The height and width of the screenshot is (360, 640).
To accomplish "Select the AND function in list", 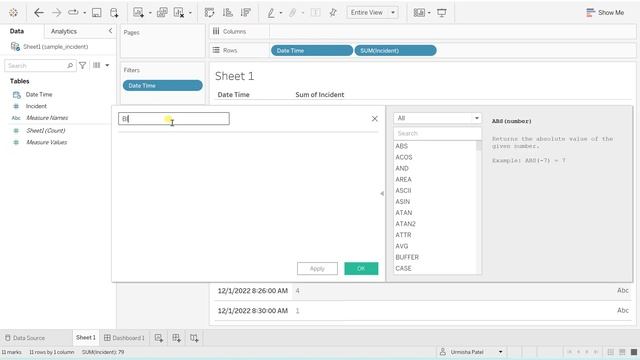I will click(x=402, y=168).
